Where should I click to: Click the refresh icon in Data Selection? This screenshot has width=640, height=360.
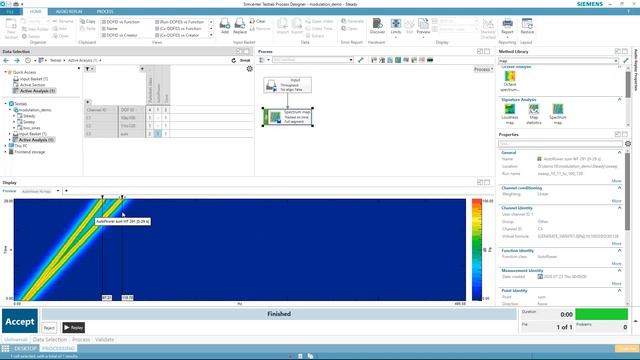point(233,60)
